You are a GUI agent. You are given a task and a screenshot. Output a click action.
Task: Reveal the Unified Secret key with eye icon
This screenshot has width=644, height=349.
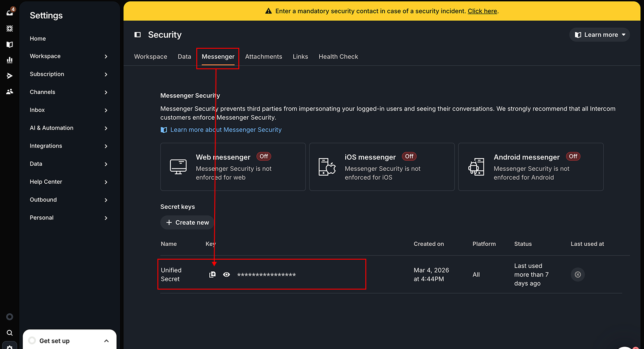227,274
